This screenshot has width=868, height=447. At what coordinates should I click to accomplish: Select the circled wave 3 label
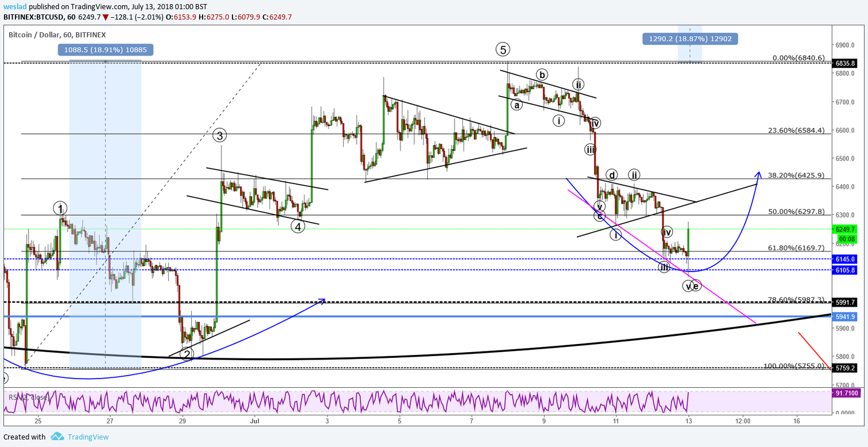point(219,136)
